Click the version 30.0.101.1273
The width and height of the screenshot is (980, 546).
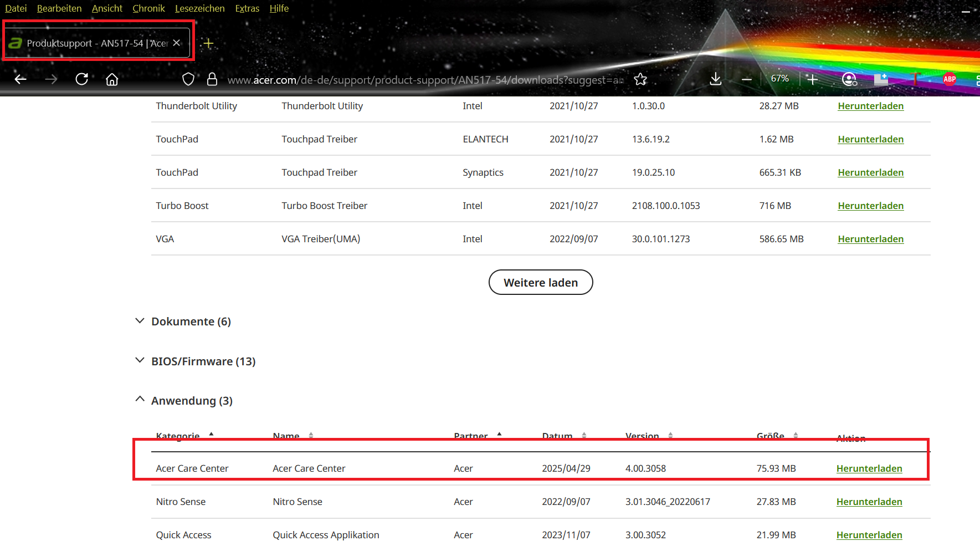661,239
